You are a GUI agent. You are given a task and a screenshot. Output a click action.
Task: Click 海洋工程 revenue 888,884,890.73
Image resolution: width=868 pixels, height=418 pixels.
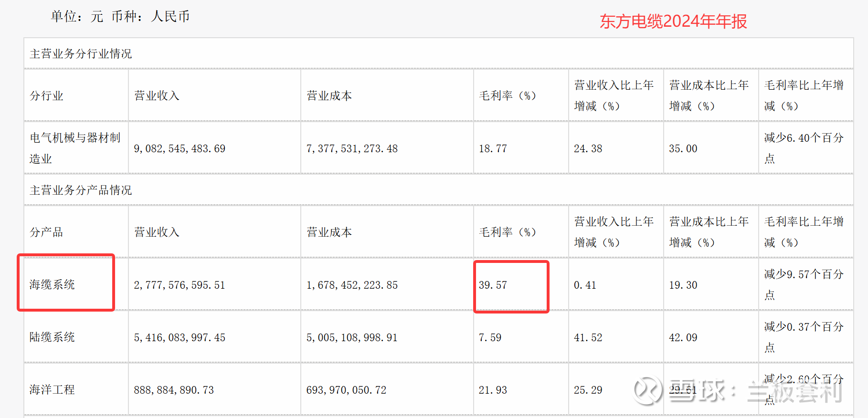point(174,390)
